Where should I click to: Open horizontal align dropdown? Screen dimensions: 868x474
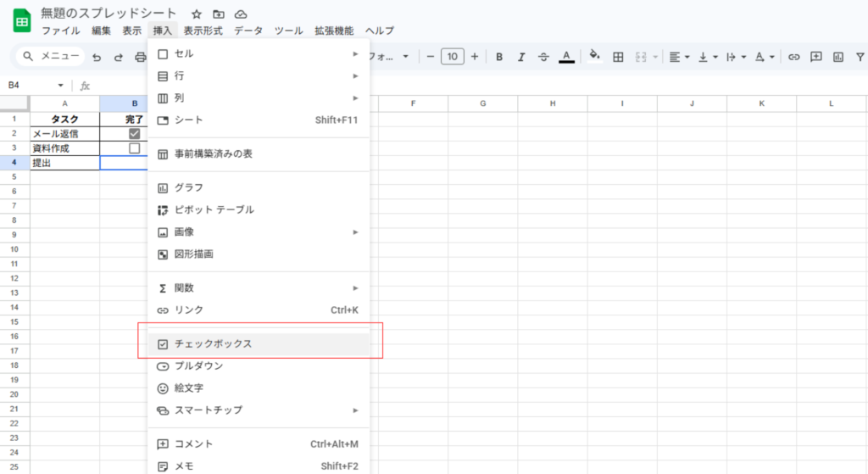pyautogui.click(x=679, y=57)
